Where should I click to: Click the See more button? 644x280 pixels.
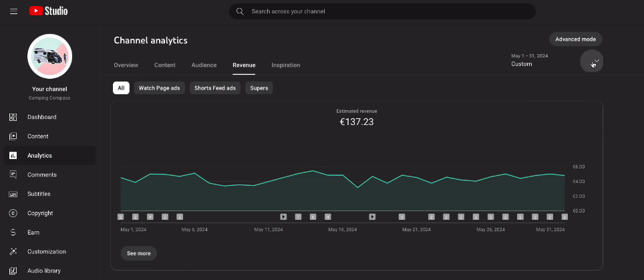coord(139,253)
